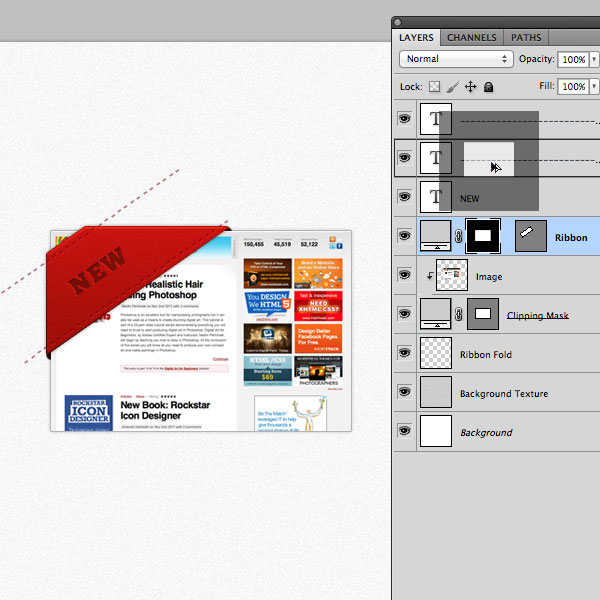Select the Ribbon layer mask thumbnail
This screenshot has height=600, width=600.
(x=483, y=236)
